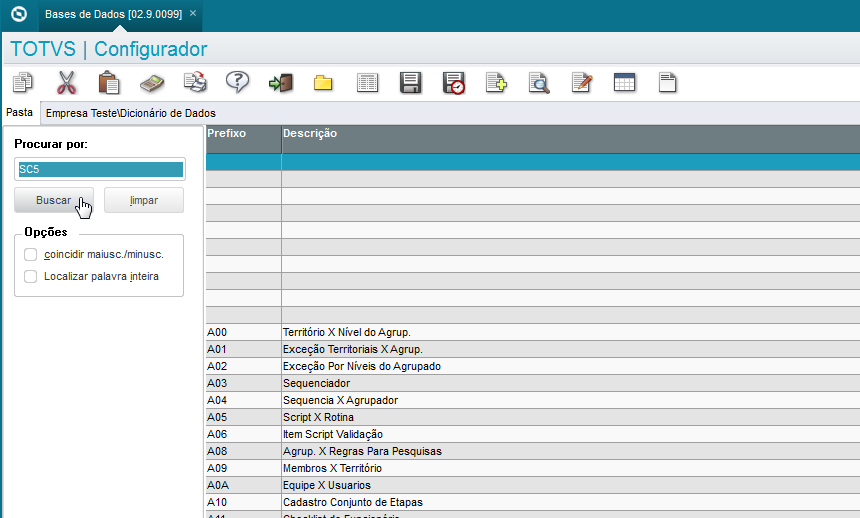Click the TOTVS logo icon
Viewport: 860px width, 518px height.
pyautogui.click(x=19, y=14)
